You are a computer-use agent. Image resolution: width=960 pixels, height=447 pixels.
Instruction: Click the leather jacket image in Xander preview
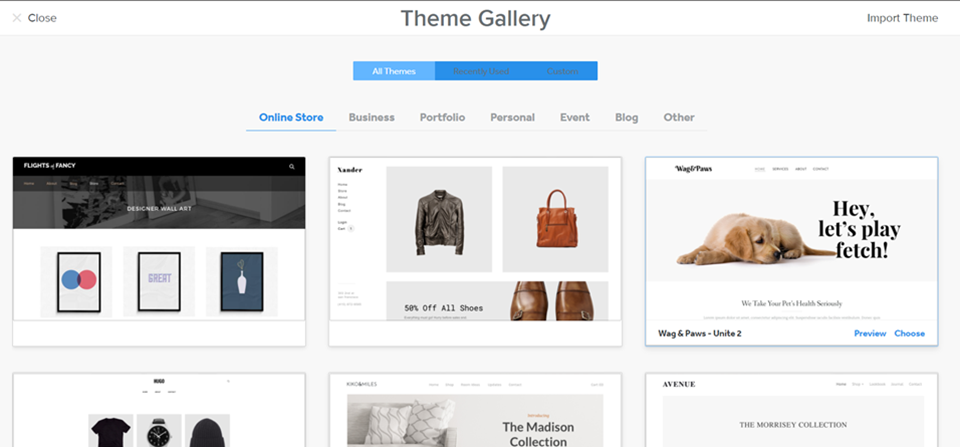[439, 219]
